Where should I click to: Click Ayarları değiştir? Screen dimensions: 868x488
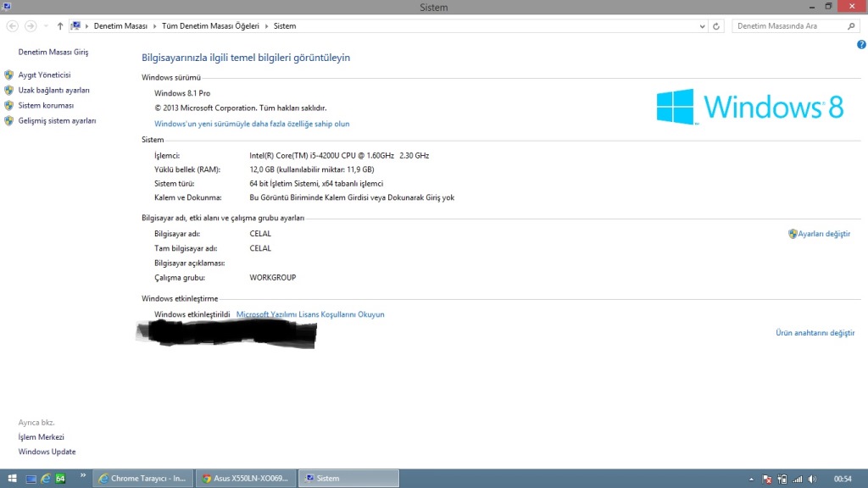tap(824, 234)
